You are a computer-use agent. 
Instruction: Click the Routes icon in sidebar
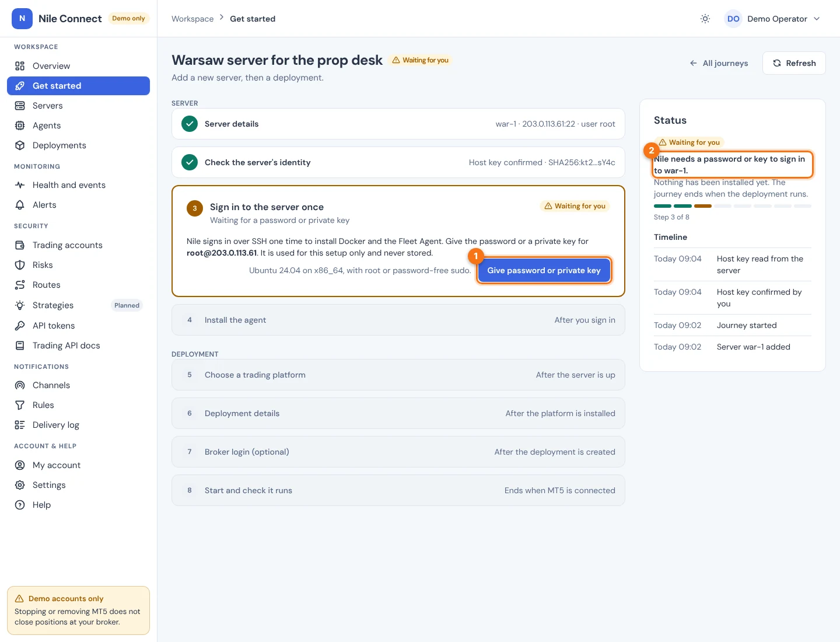click(x=20, y=285)
